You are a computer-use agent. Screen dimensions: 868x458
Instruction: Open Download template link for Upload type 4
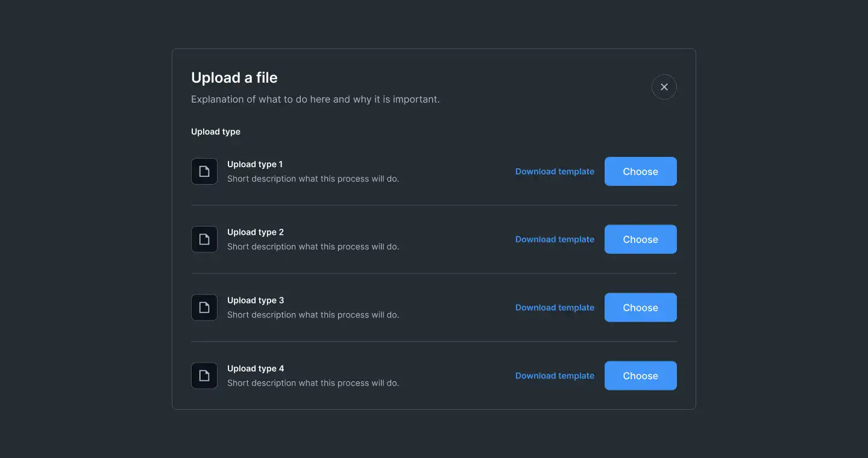[555, 376]
